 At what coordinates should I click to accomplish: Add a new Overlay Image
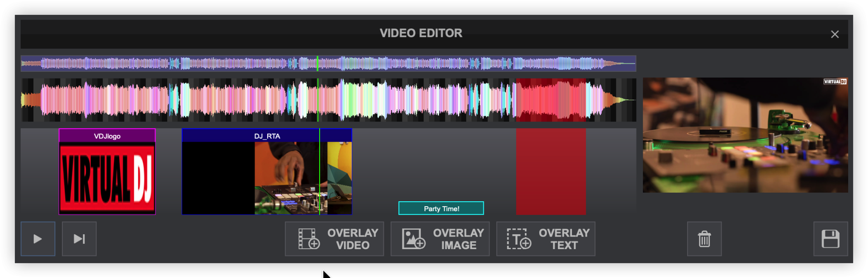coord(440,239)
